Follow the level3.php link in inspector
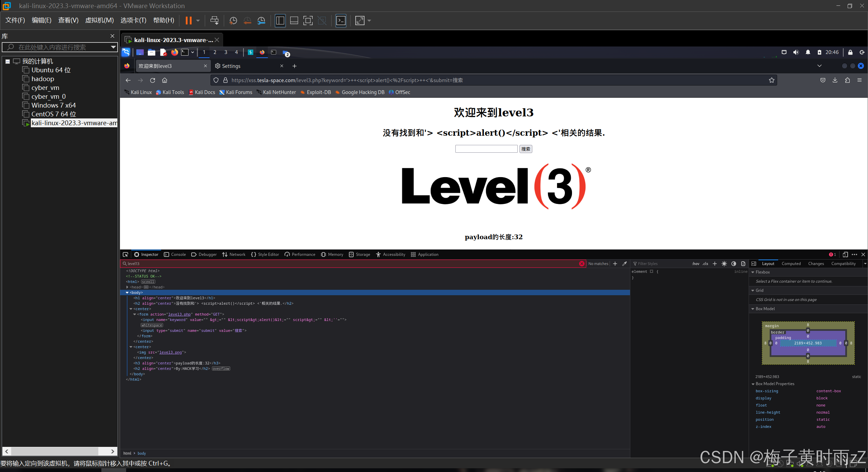This screenshot has height=472, width=868. tap(179, 315)
